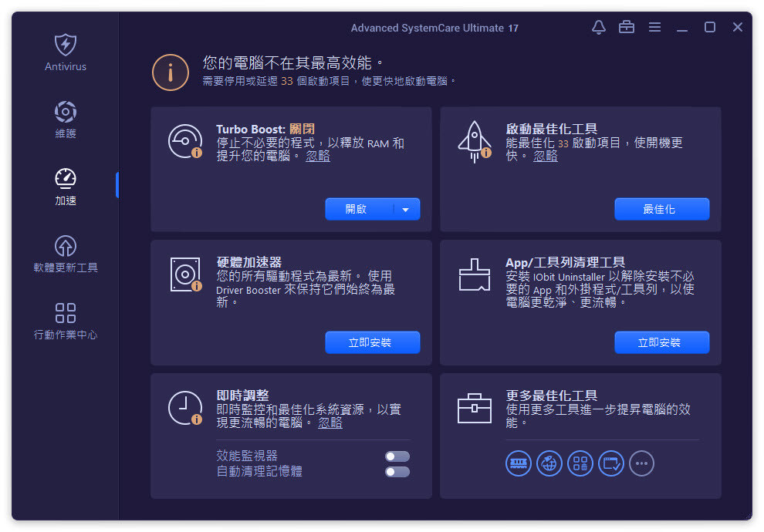The height and width of the screenshot is (532, 764).
Task: Click the 硬體加速器 heading
Action: pos(249,262)
